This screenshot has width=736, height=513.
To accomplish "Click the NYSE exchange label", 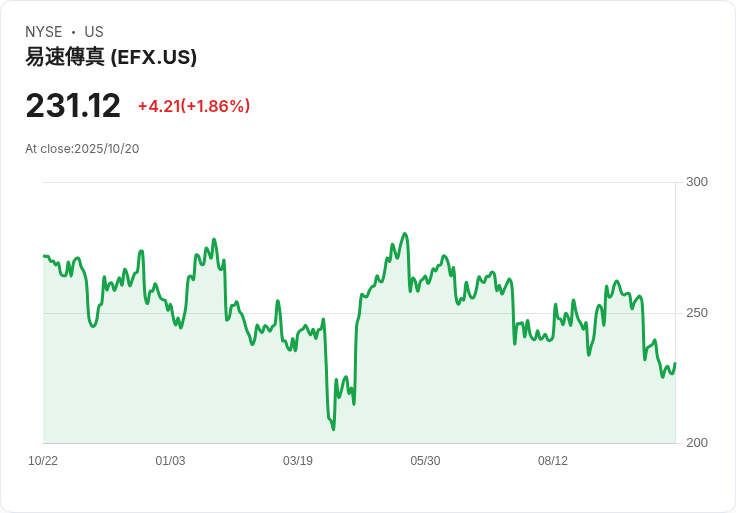I will click(x=44, y=32).
